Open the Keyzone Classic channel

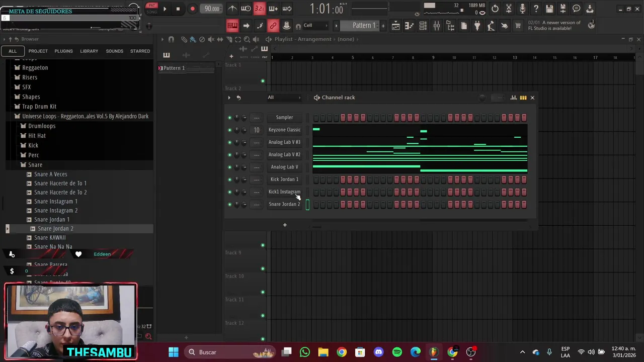284,130
